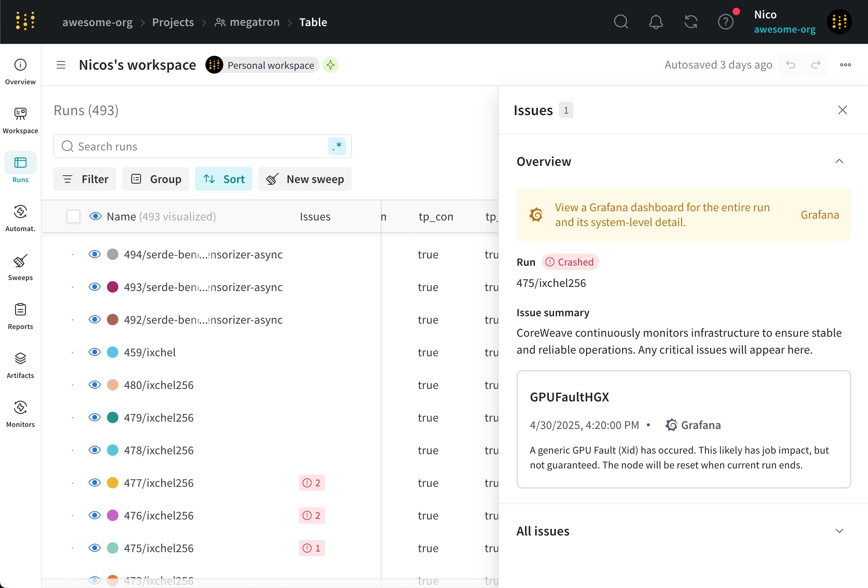The width and height of the screenshot is (868, 588).
Task: Click the hamburger menu beside workspace title
Action: pos(61,65)
